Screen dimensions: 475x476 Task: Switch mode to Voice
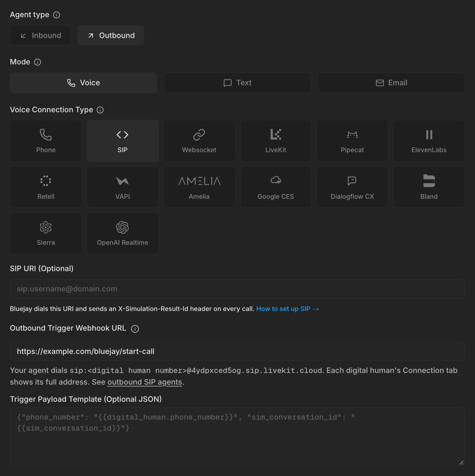tap(83, 83)
